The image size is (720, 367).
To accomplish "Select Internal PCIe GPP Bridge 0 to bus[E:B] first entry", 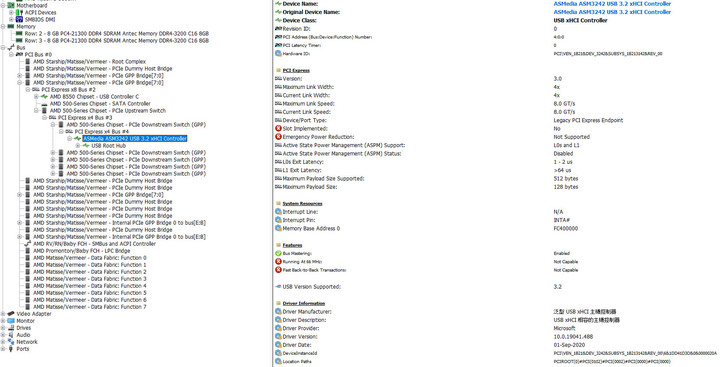I will pos(119,223).
